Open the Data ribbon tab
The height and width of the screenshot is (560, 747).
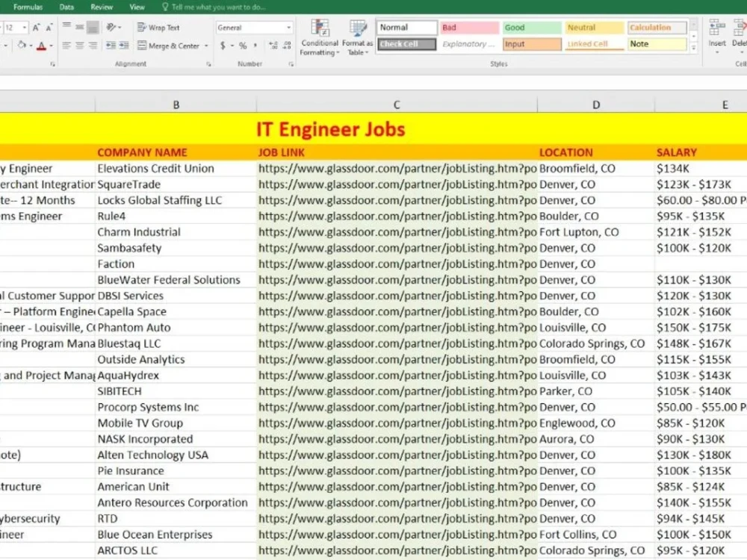(66, 7)
